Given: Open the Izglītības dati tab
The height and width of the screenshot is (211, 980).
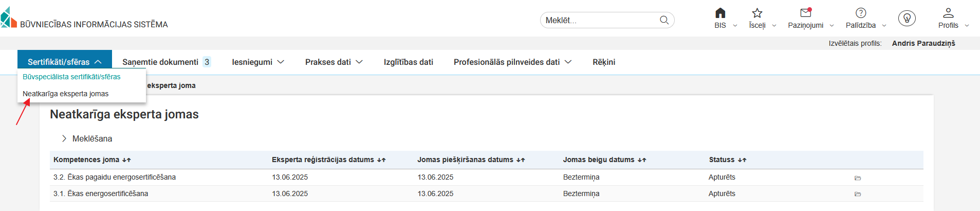Looking at the screenshot, I should (x=409, y=62).
